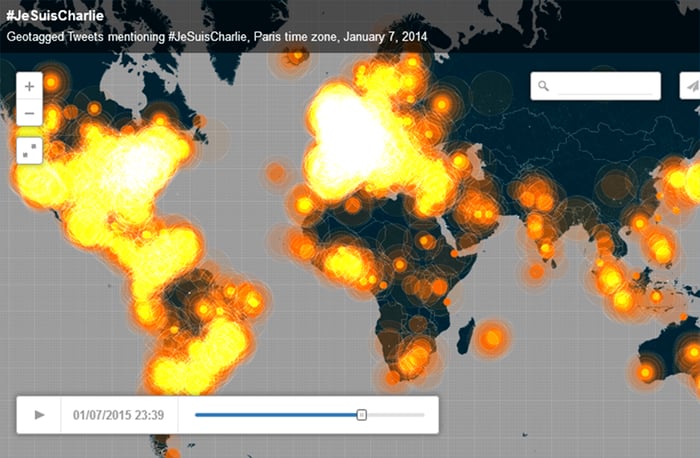Click the magnifier search icon
The width and height of the screenshot is (700, 458).
coord(543,86)
